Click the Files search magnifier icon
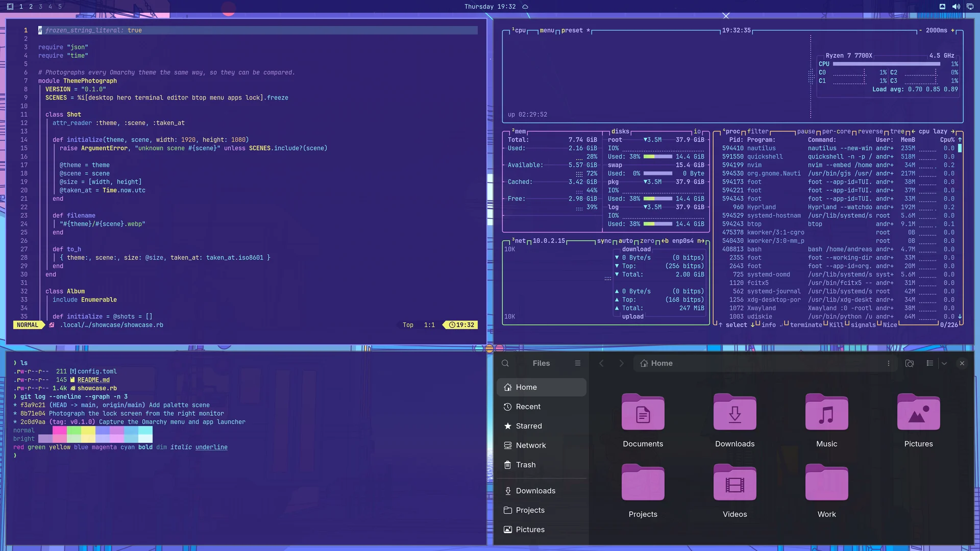Image resolution: width=980 pixels, height=551 pixels. (x=505, y=363)
